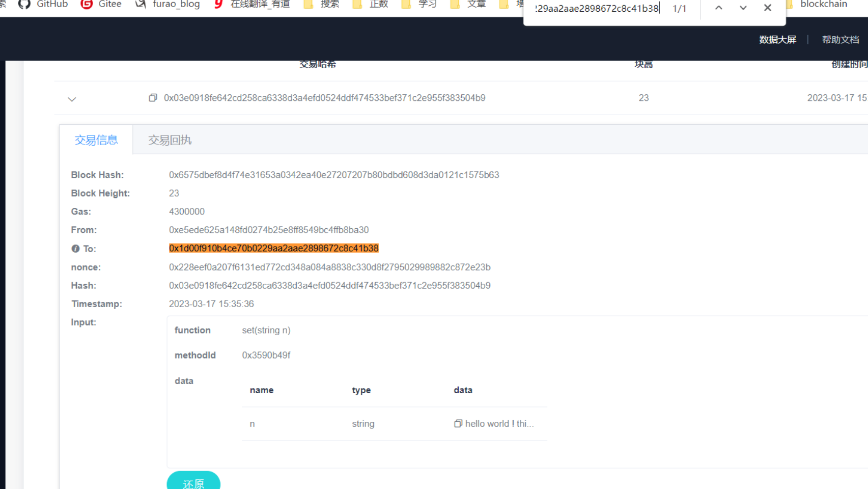The width and height of the screenshot is (868, 489).
Task: Open the 在线翻译_有道 bookmark
Action: (x=252, y=4)
